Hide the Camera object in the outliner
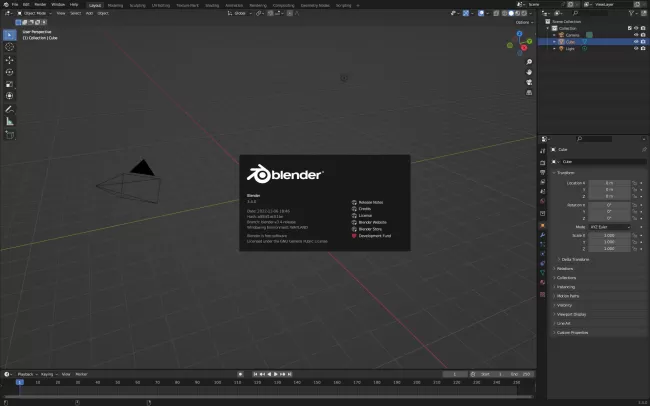Viewport: 650px width, 406px height. coord(635,35)
